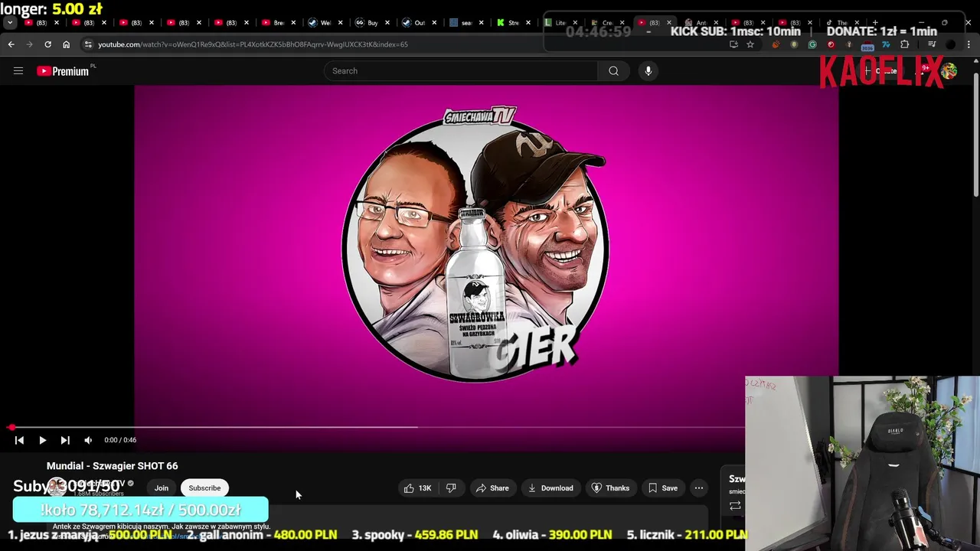
Task: Click the YouTube Premium logo
Action: point(64,71)
